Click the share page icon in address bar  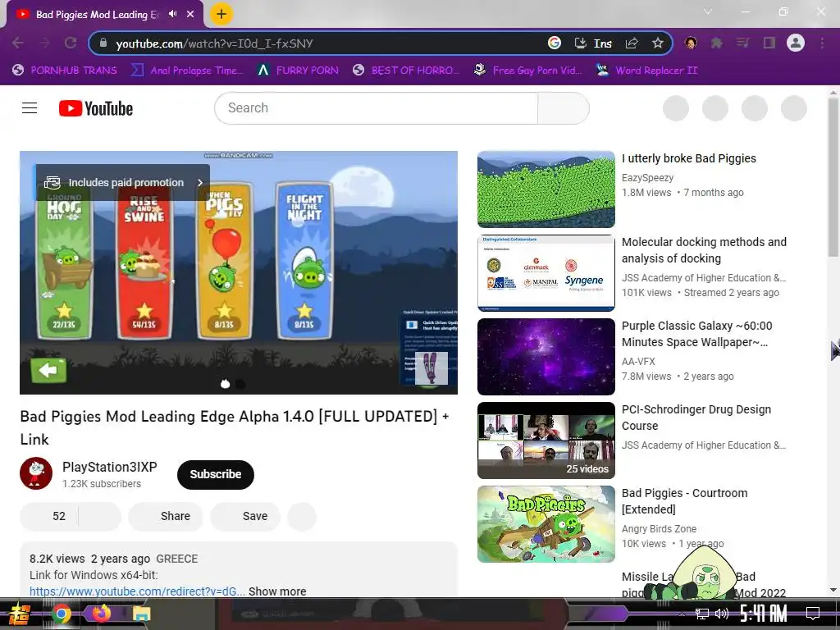tap(632, 43)
